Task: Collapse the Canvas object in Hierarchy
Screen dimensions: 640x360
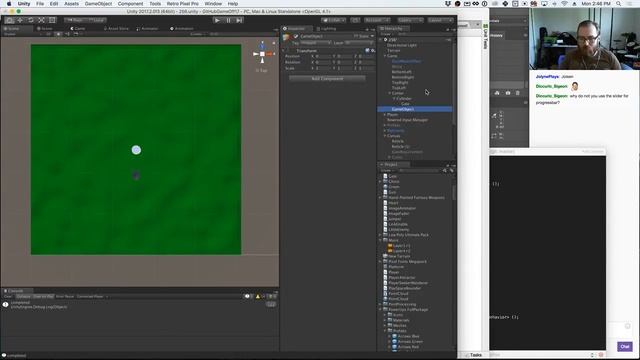Action: pos(384,136)
